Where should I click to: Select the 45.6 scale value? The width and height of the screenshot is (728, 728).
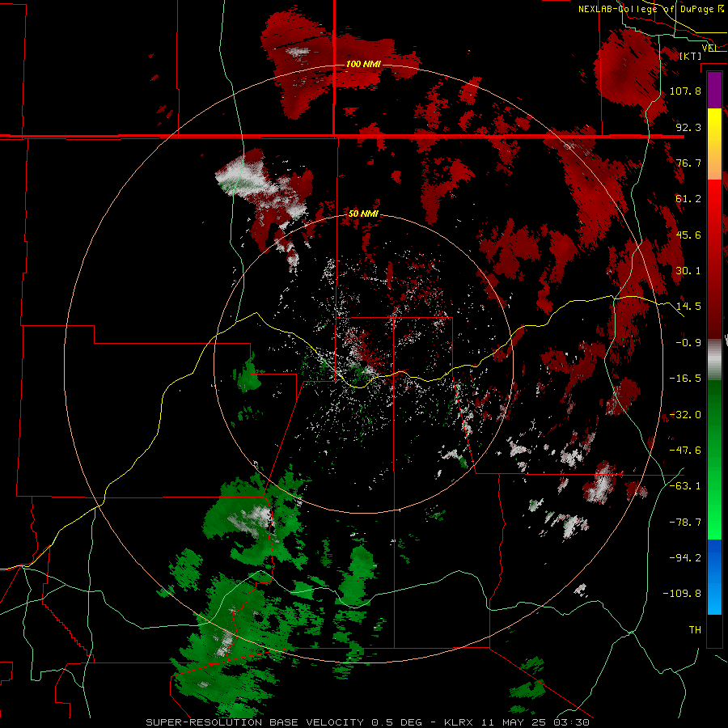(x=688, y=235)
